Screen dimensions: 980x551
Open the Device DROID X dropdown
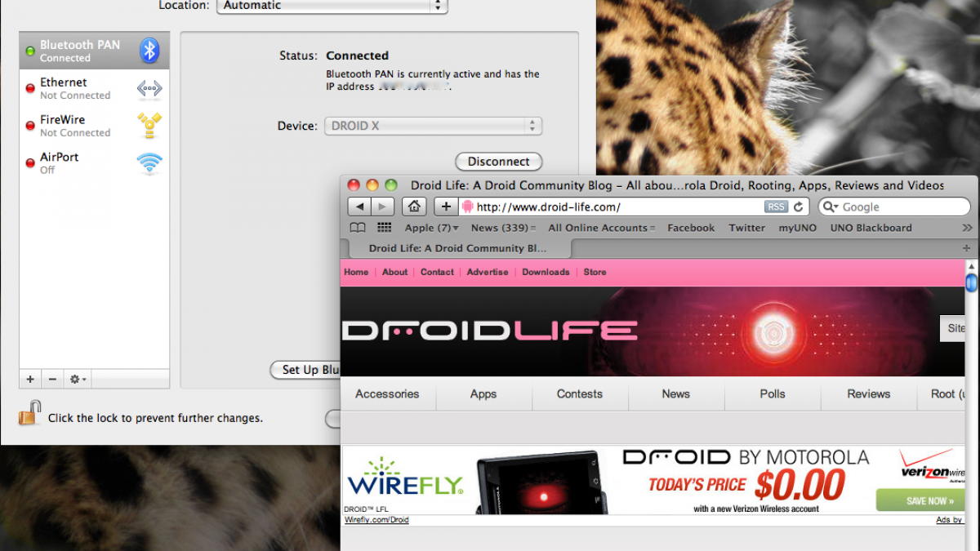pyautogui.click(x=433, y=126)
